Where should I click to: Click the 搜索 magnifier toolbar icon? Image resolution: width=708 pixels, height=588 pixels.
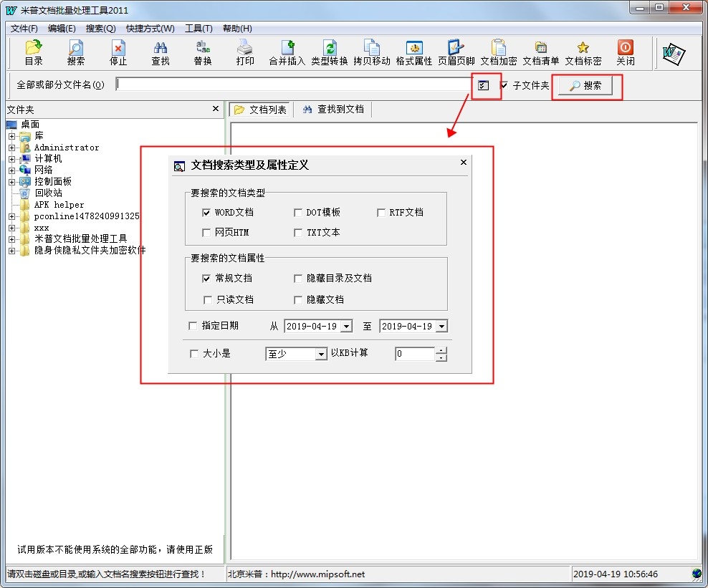coord(75,53)
